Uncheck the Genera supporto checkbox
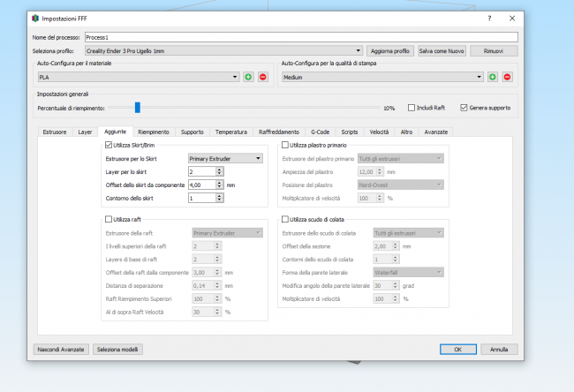 pos(464,108)
